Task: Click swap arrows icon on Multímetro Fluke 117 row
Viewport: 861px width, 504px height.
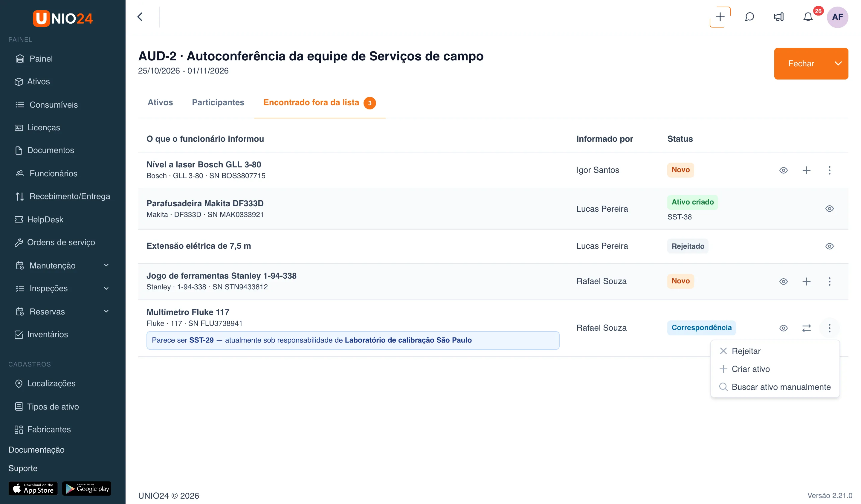Action: pyautogui.click(x=806, y=328)
